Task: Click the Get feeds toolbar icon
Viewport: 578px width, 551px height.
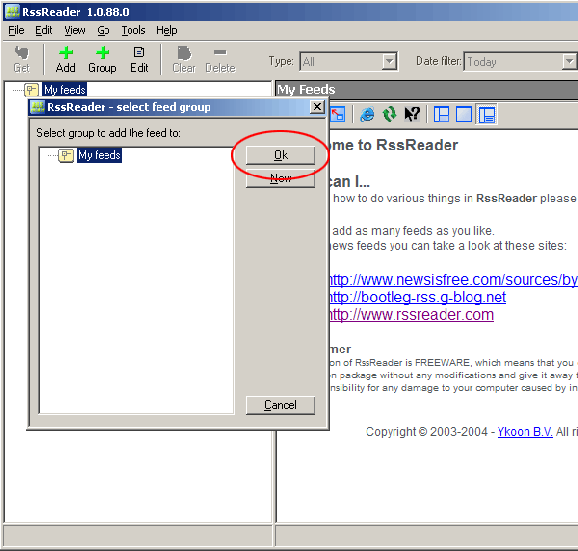Action: click(21, 59)
